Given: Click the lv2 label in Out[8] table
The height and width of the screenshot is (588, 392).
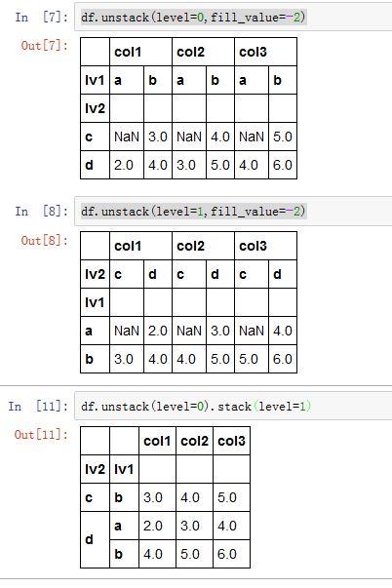Looking at the screenshot, I should 95,274.
